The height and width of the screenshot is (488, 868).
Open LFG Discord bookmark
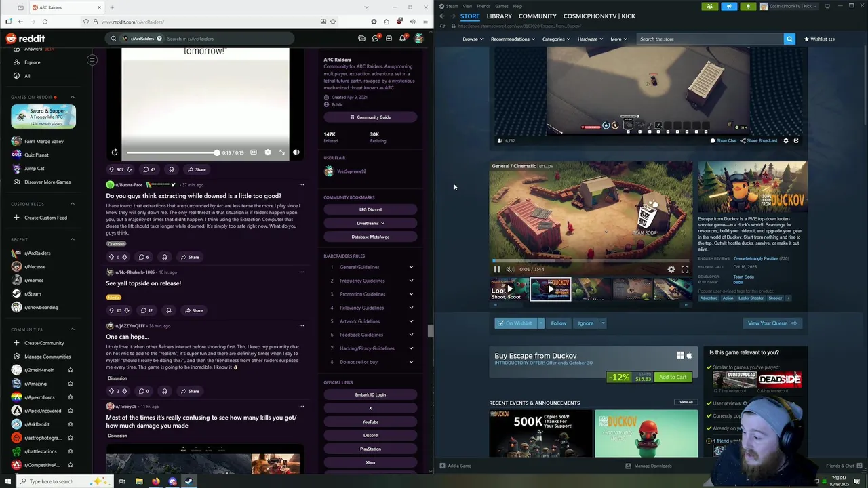370,209
